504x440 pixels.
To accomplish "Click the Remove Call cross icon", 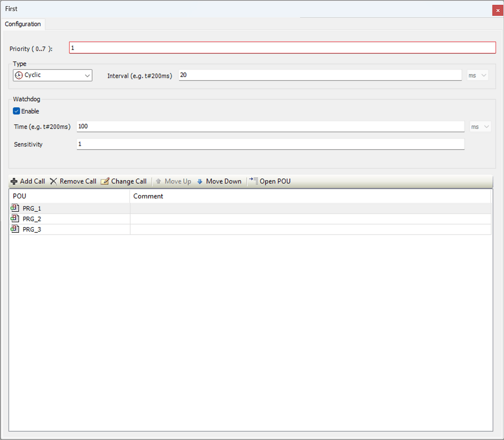I will [53, 181].
